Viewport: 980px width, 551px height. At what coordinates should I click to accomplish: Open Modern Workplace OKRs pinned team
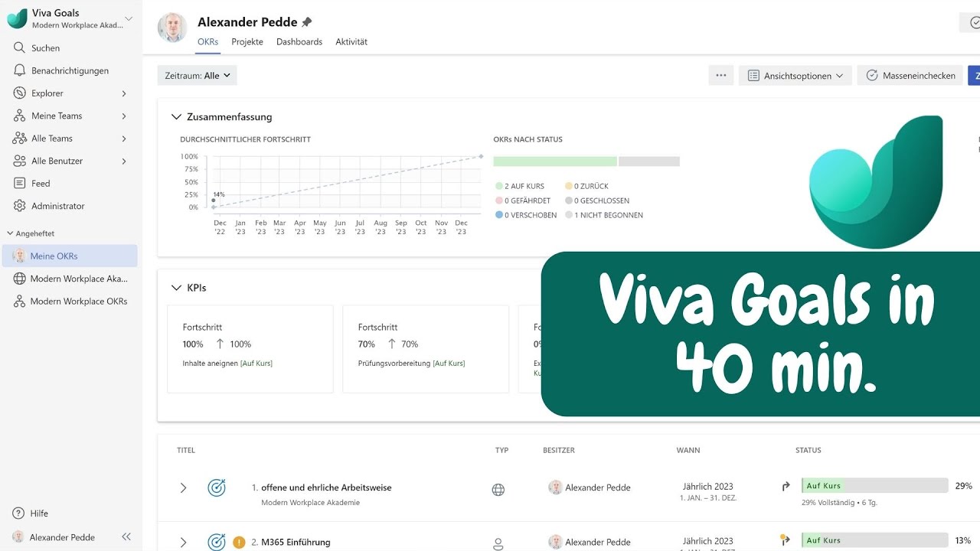coord(70,301)
